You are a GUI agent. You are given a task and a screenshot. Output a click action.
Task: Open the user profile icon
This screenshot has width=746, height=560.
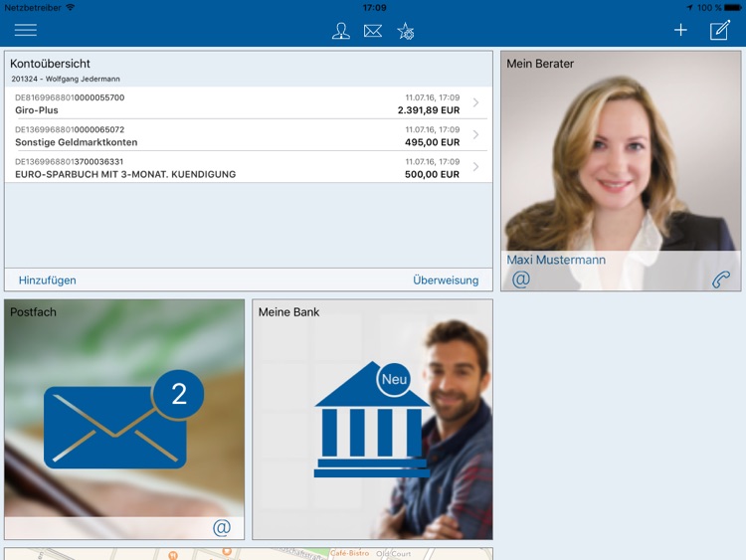pyautogui.click(x=340, y=31)
